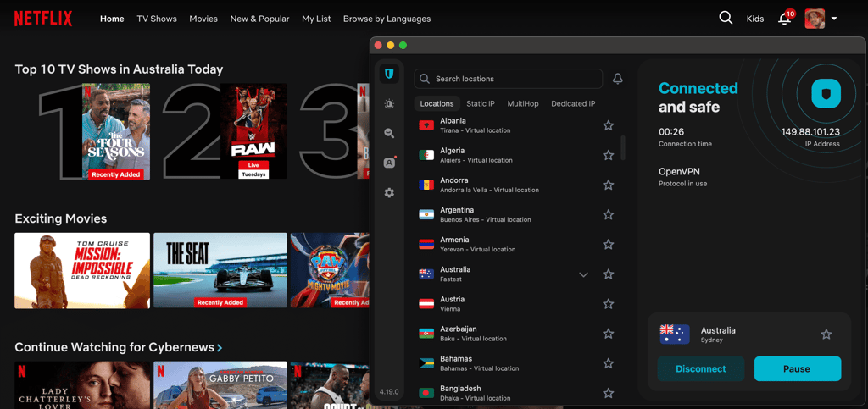Click the Albania flag icon
Screen dimensions: 868x409
tap(426, 125)
